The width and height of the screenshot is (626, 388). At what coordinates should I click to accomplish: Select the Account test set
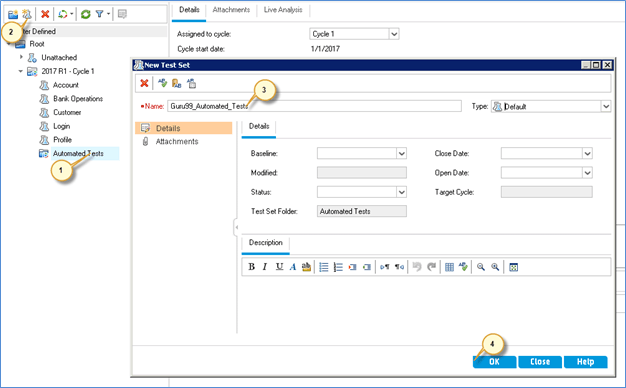(65, 85)
